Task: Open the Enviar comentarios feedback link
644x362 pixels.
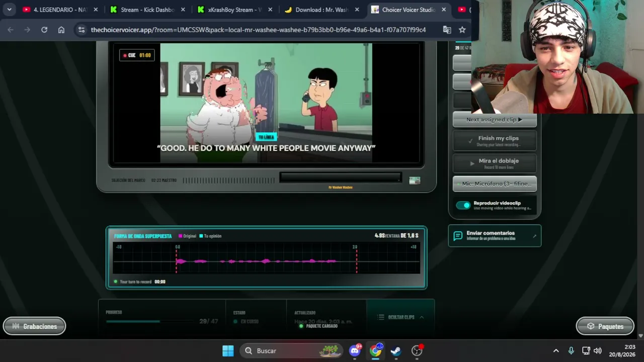Action: (x=495, y=235)
